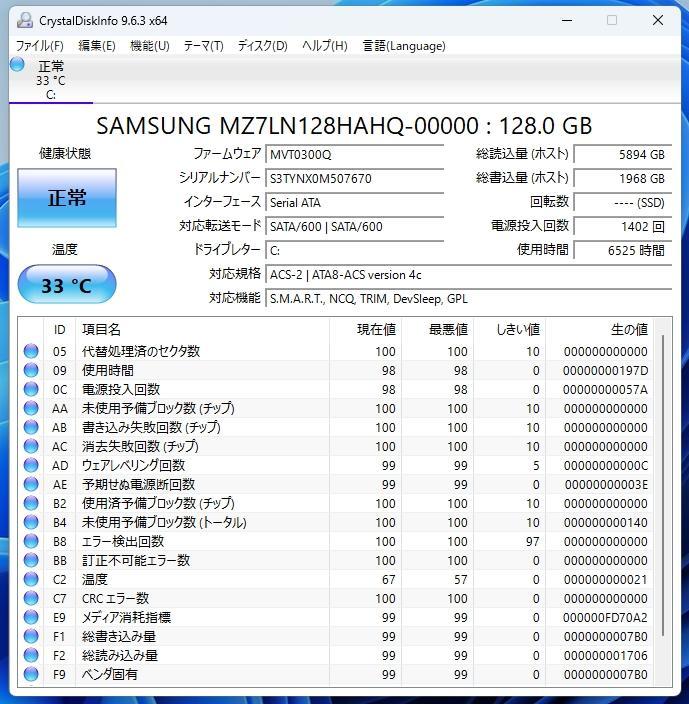Click the status orb for ウェアレベリング回数 row
This screenshot has width=689, height=704.
[x=31, y=465]
